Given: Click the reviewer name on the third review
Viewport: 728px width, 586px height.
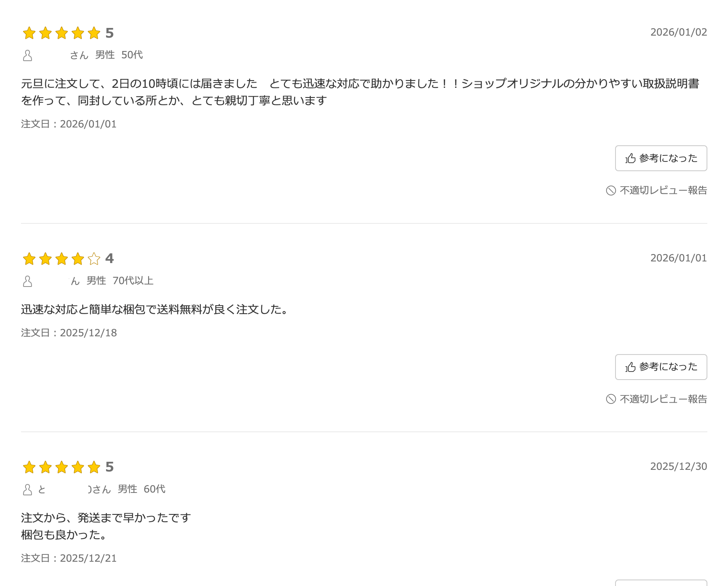Looking at the screenshot, I should tap(73, 489).
